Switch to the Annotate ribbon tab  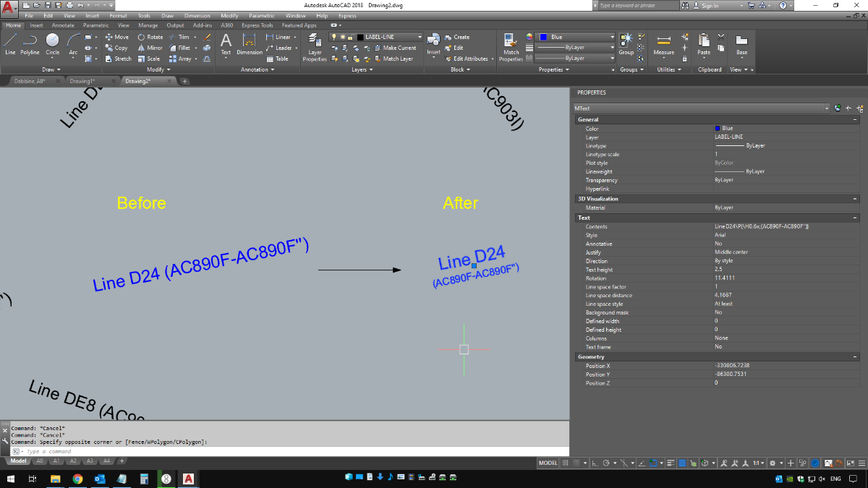[x=63, y=25]
